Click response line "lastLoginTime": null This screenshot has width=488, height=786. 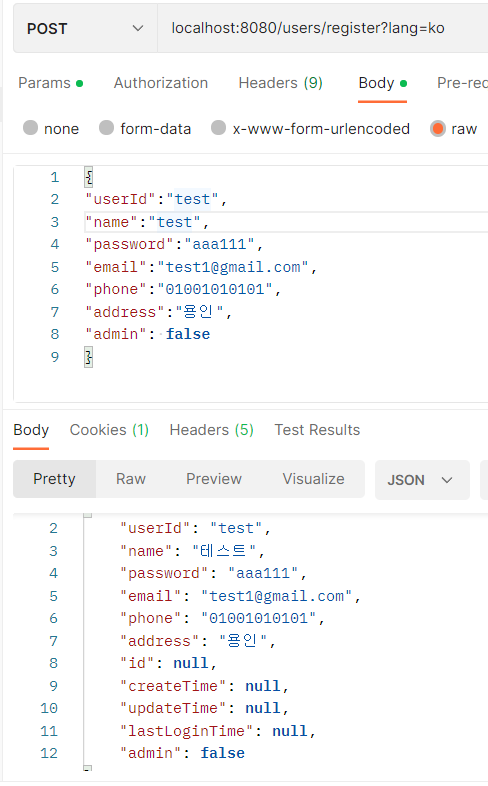(x=217, y=730)
